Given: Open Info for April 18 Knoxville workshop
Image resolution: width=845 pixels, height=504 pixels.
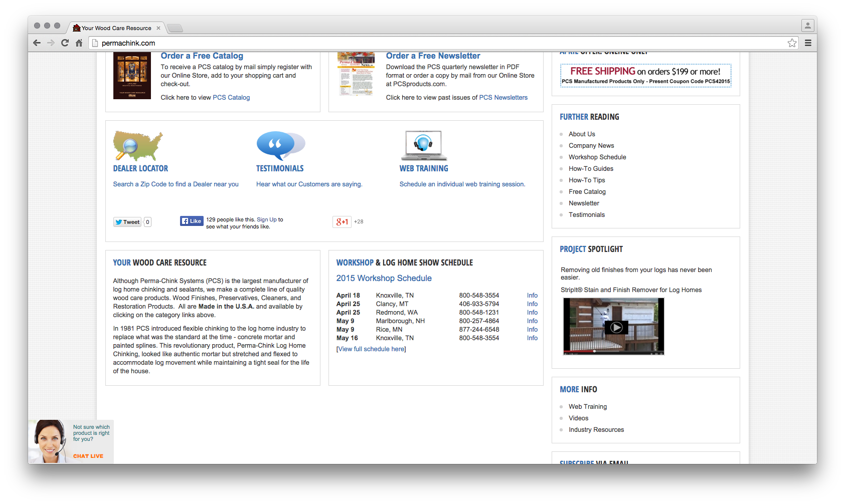Looking at the screenshot, I should tap(532, 296).
